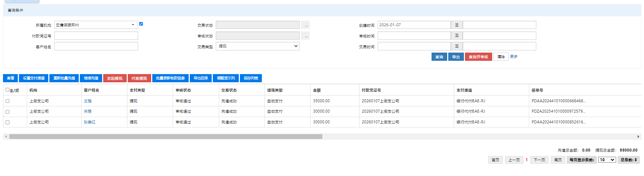Go to 下一页 next page
The width and height of the screenshot is (644, 176).
539,160
